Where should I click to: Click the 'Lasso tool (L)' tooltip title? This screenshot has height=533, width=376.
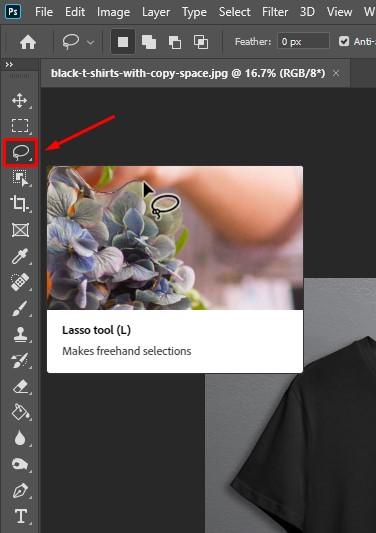click(97, 330)
